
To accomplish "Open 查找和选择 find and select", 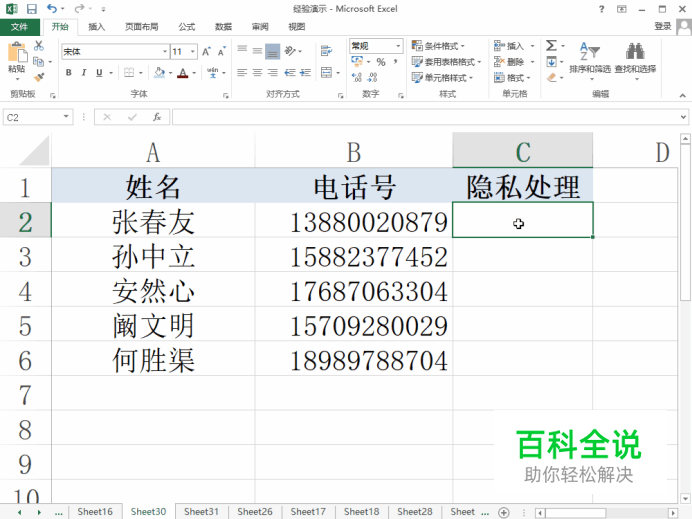I will point(635,60).
